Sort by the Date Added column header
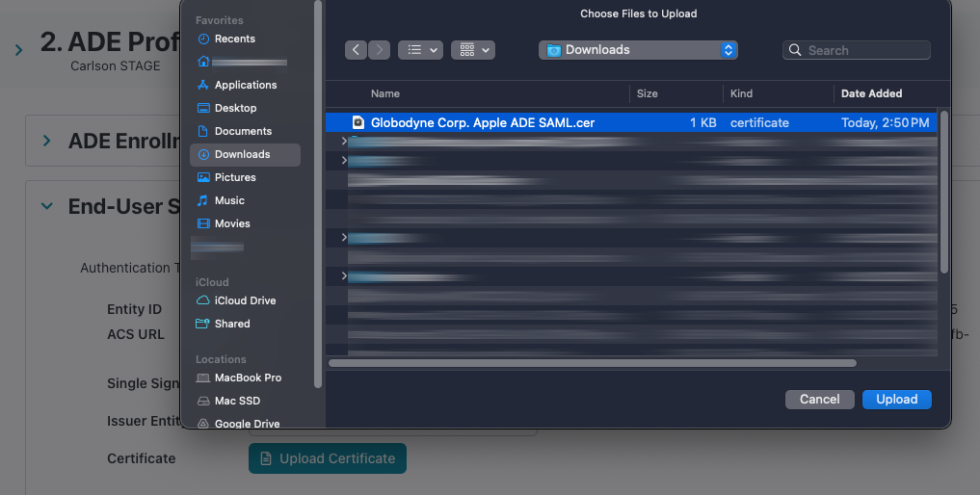The width and height of the screenshot is (980, 495). tap(871, 93)
